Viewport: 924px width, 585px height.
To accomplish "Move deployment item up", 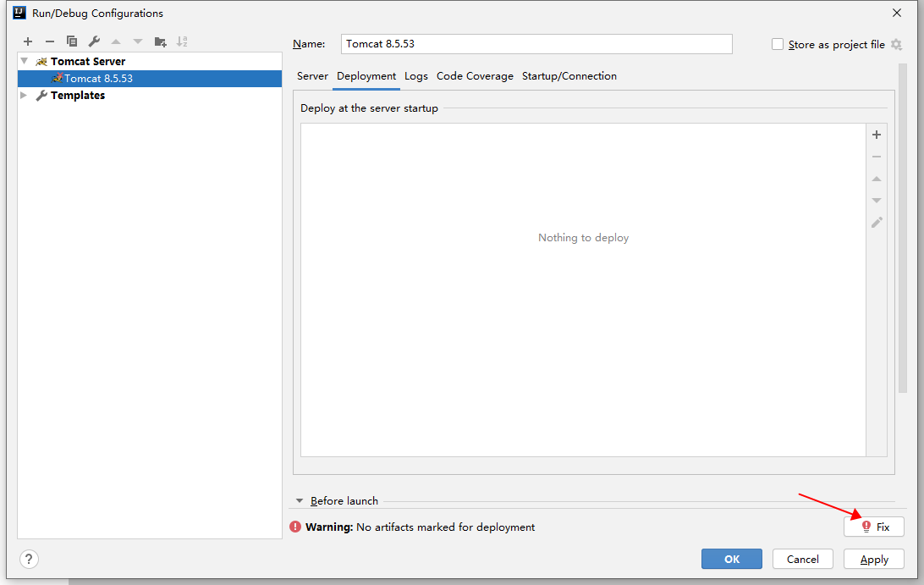I will click(x=877, y=179).
